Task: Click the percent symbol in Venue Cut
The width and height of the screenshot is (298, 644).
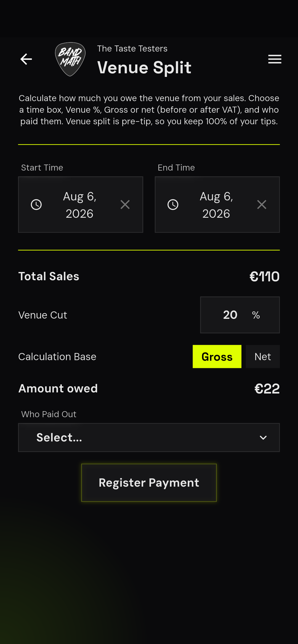Action: pyautogui.click(x=256, y=315)
